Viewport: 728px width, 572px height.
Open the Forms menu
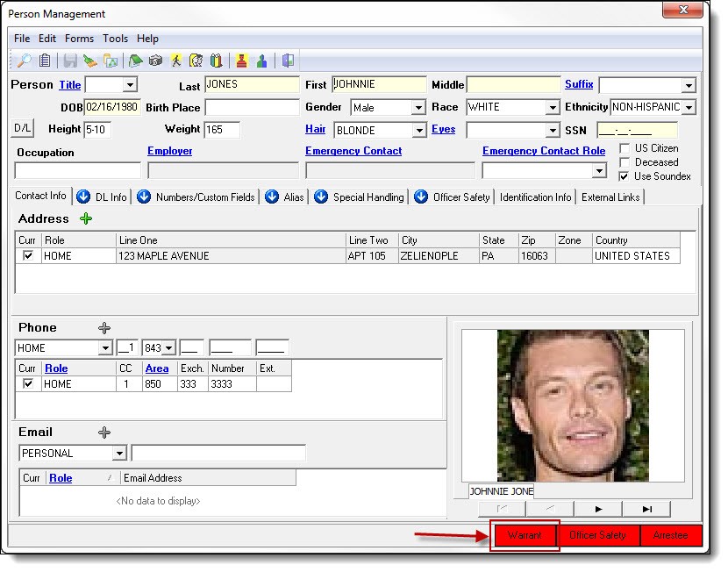pos(79,39)
